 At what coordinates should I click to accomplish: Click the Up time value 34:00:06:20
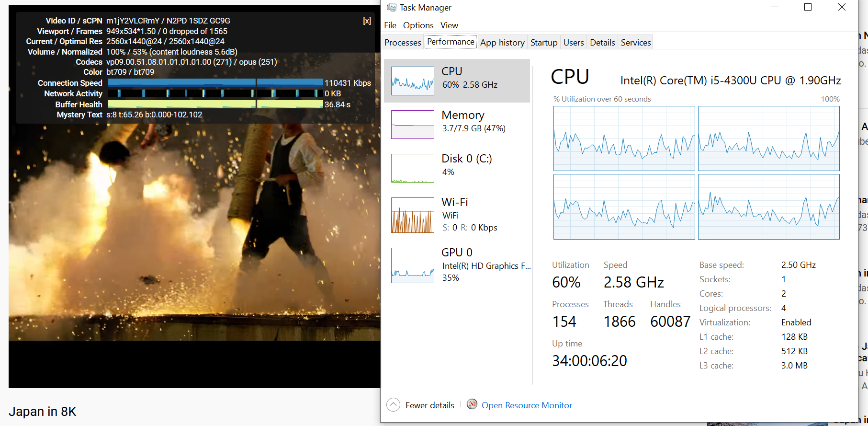(589, 361)
